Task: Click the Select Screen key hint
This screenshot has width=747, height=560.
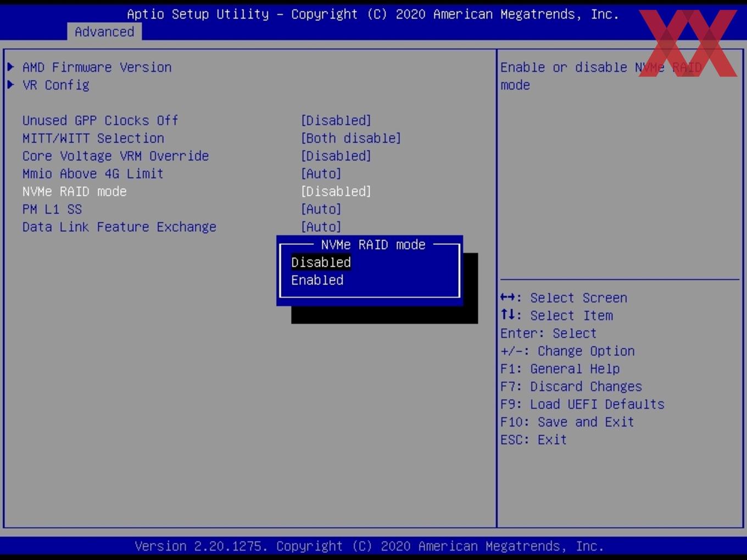Action: pos(564,298)
